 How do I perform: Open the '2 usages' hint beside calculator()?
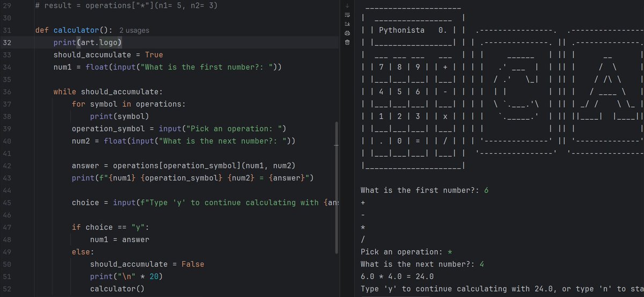pyautogui.click(x=134, y=31)
